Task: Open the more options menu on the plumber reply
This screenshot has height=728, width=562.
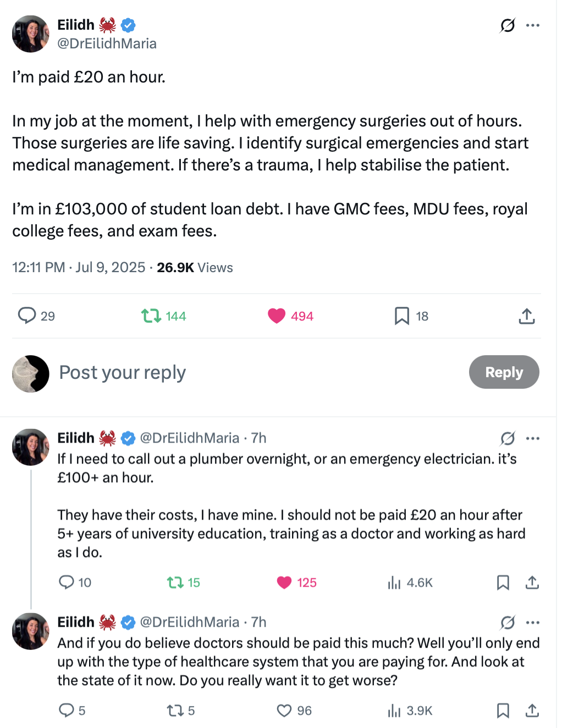Action: 532,438
